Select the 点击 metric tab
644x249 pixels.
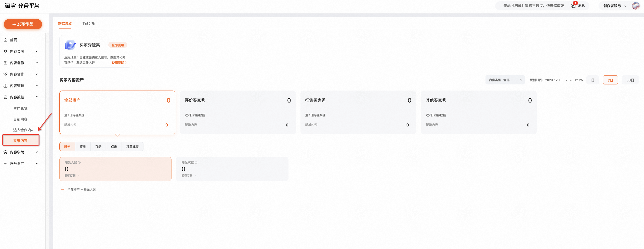pyautogui.click(x=114, y=147)
